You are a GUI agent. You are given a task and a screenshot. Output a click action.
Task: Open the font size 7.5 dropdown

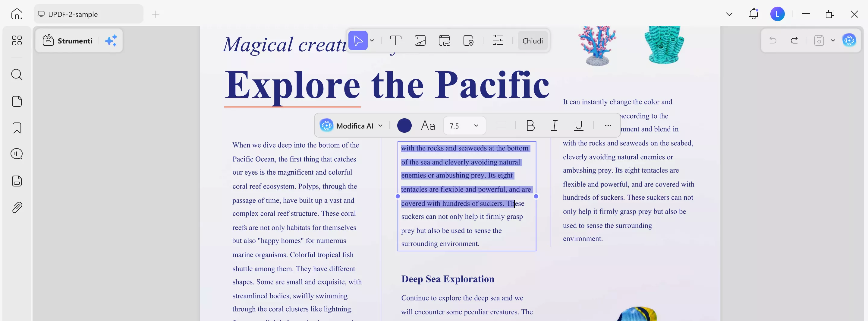(464, 126)
